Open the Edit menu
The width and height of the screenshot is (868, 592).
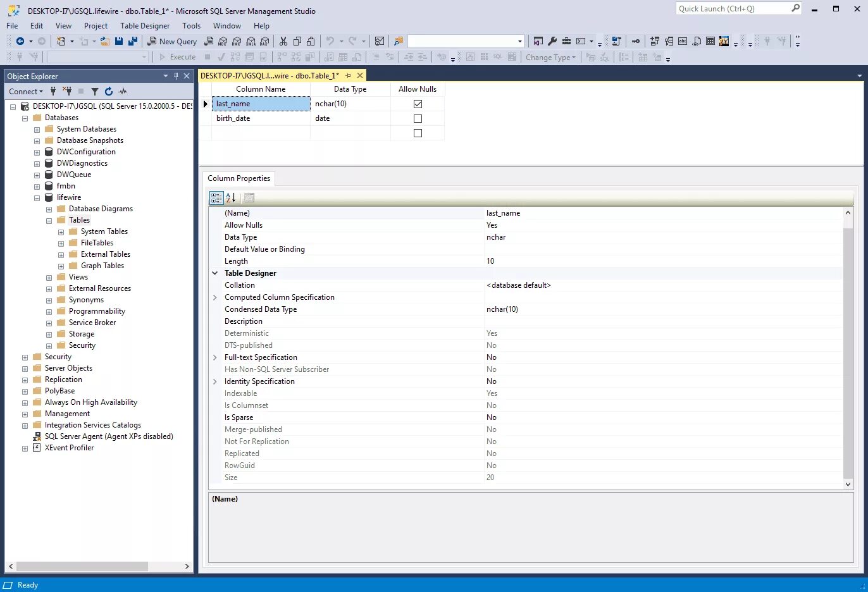(37, 26)
